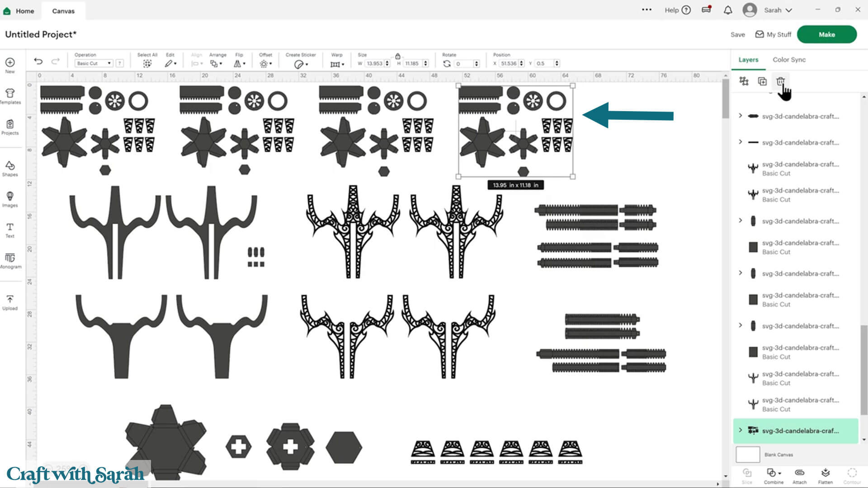Expand the highlighted candelabra layer group
Viewport: 868px width, 488px height.
pos(741,430)
